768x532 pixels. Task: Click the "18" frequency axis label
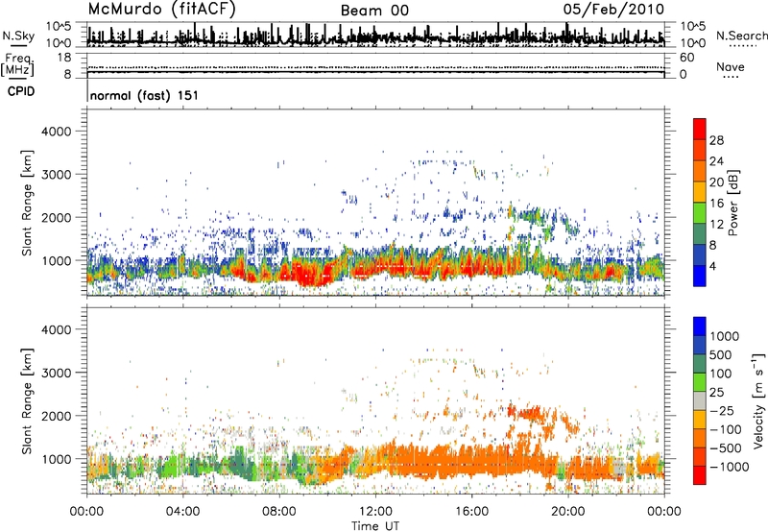pos(64,58)
